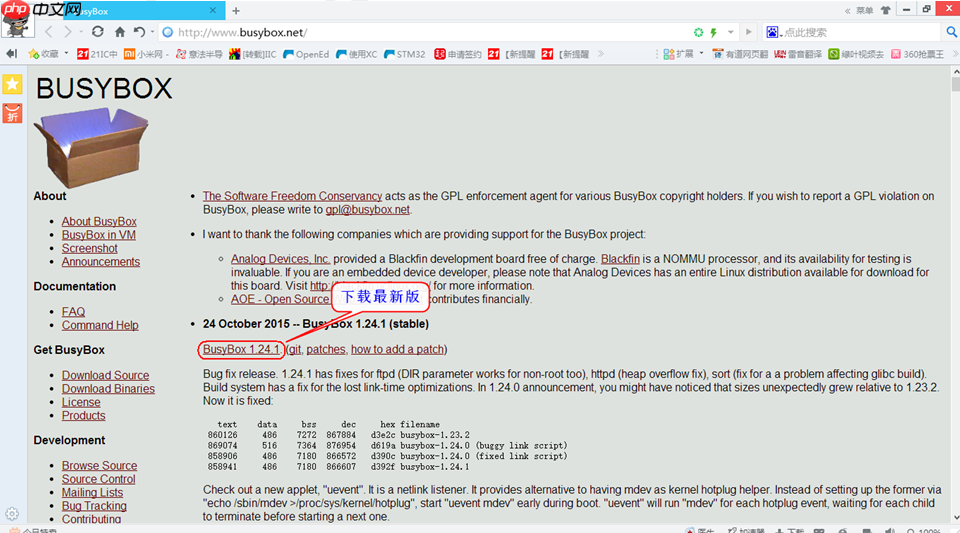Click the BusyBox cardboard box logo
Screen dimensions: 960x533
click(91, 147)
